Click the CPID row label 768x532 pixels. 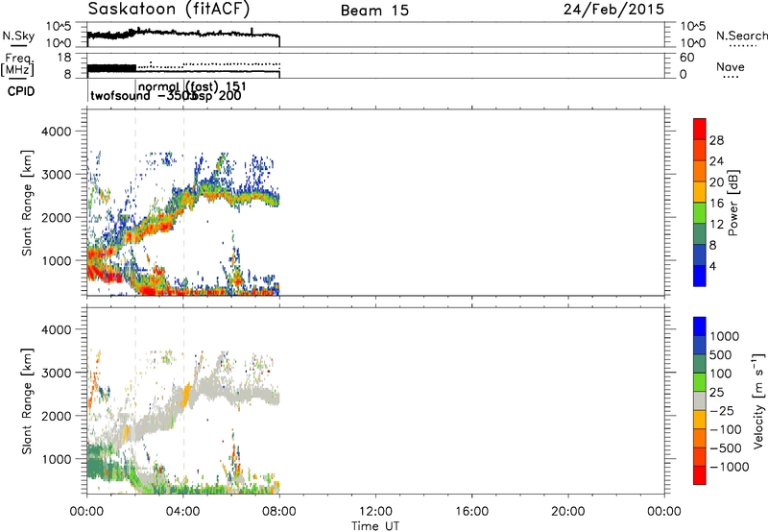(x=21, y=91)
